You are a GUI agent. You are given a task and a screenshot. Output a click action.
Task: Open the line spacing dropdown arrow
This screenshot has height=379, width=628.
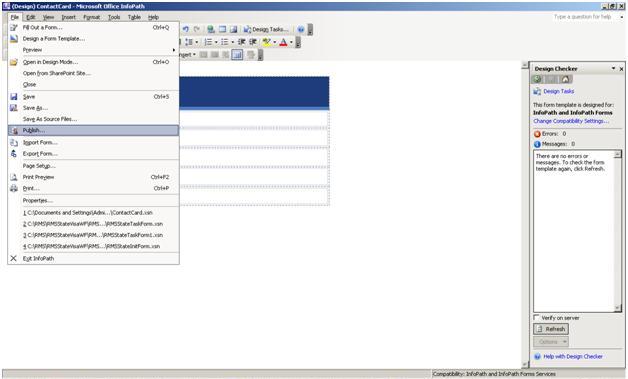tap(197, 42)
